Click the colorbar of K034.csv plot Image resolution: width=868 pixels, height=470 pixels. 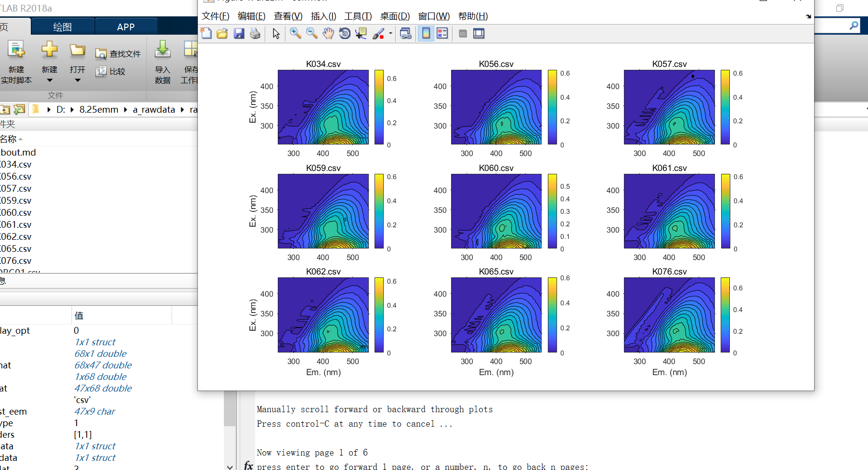click(x=379, y=107)
